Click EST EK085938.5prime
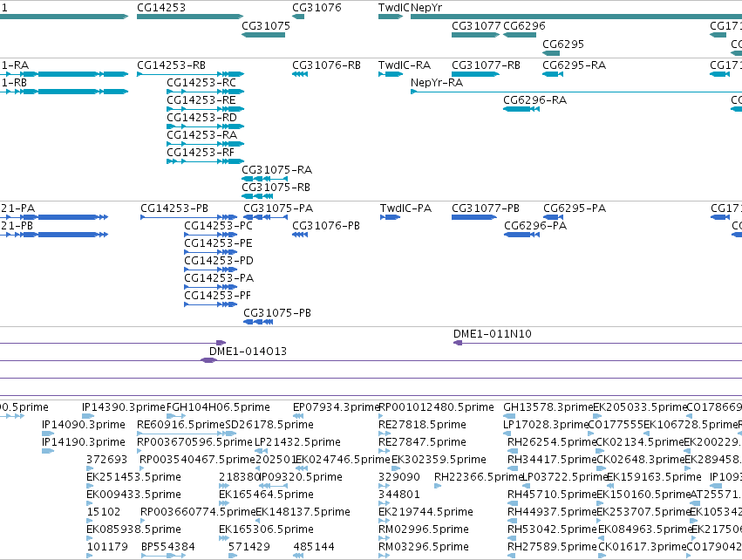 133,530
